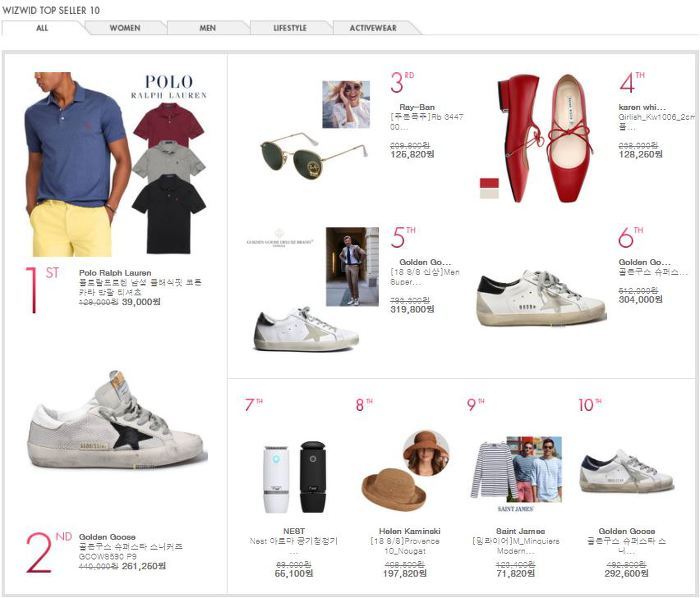Select the ALL tab
This screenshot has height=598, width=700.
click(42, 28)
